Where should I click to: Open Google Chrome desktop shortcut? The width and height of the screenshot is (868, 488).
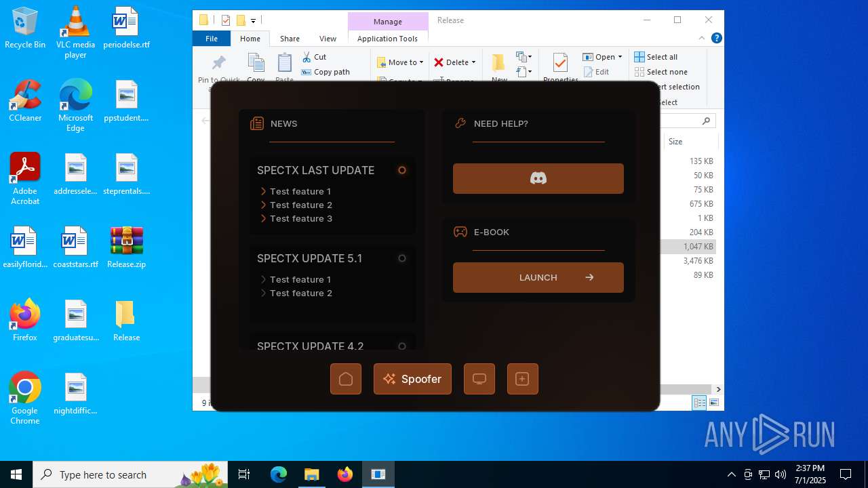[x=25, y=399]
